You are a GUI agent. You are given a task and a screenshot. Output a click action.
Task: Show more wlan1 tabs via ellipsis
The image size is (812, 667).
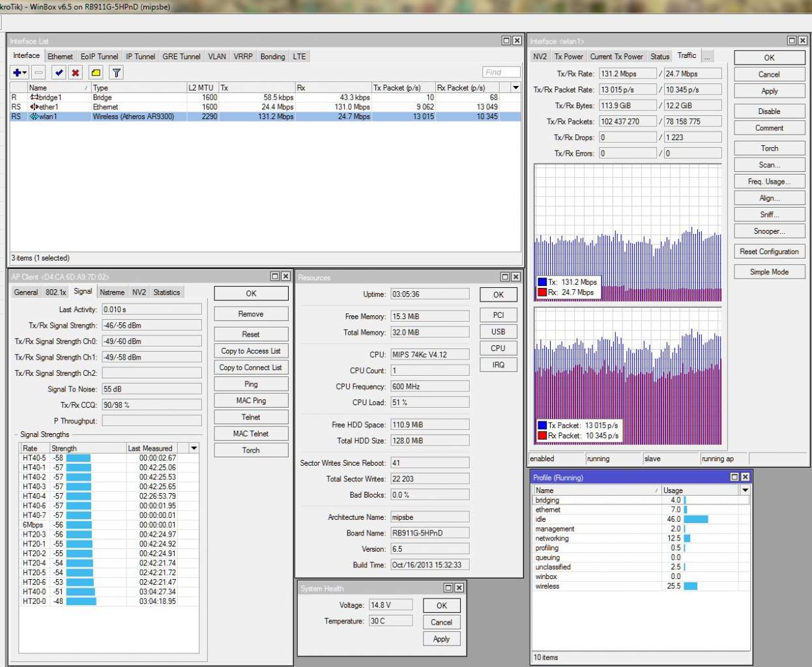707,57
